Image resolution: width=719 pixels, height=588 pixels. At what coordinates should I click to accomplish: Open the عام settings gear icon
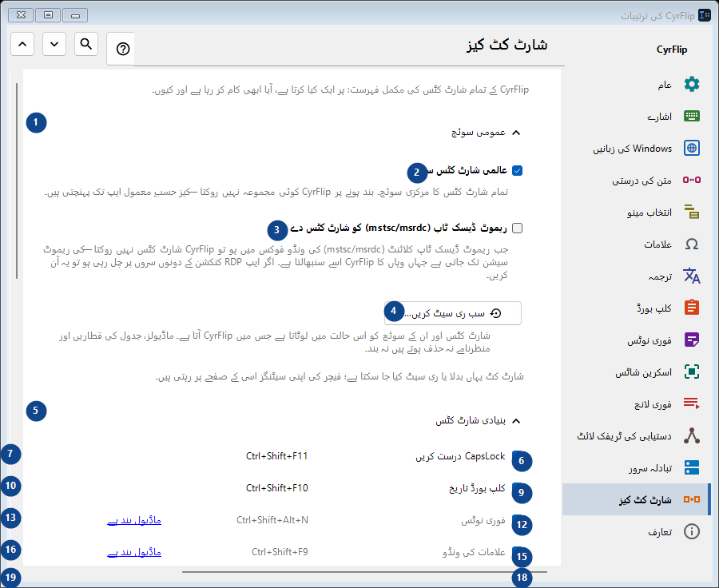pos(692,85)
